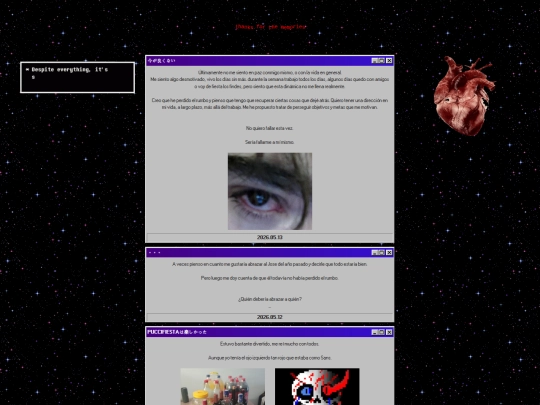The height and width of the screenshot is (405, 540).
Task: Click the line '¿Quién debería abrazar a quién?'
Action: coord(270,299)
